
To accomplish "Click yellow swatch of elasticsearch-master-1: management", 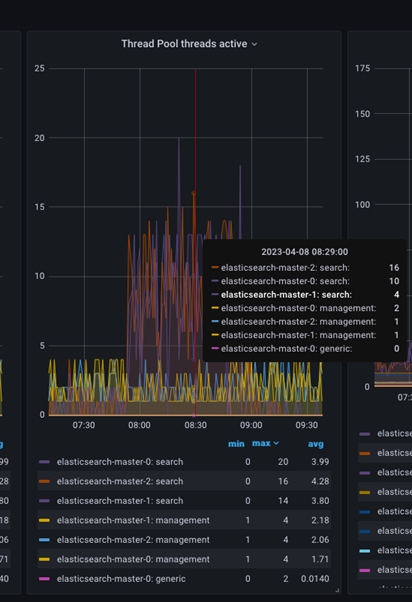I will (x=45, y=520).
